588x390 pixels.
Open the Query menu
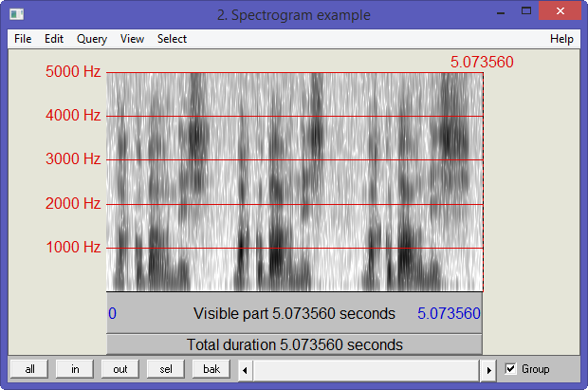pos(92,39)
